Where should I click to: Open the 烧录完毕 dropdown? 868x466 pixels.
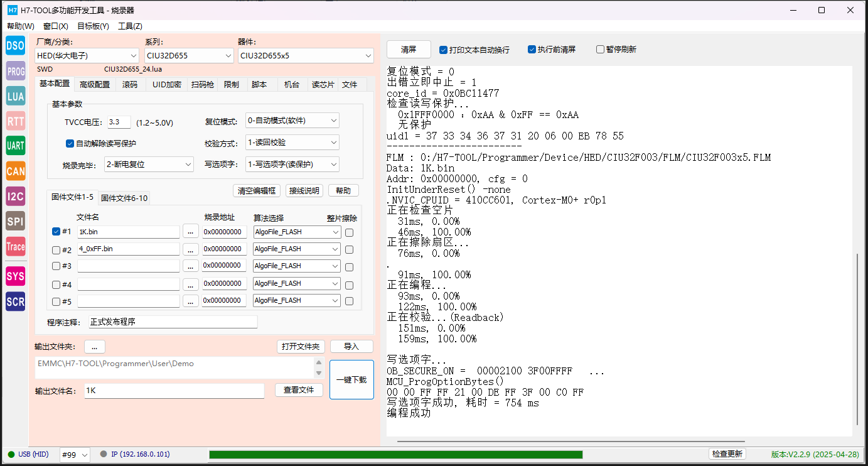pos(149,165)
